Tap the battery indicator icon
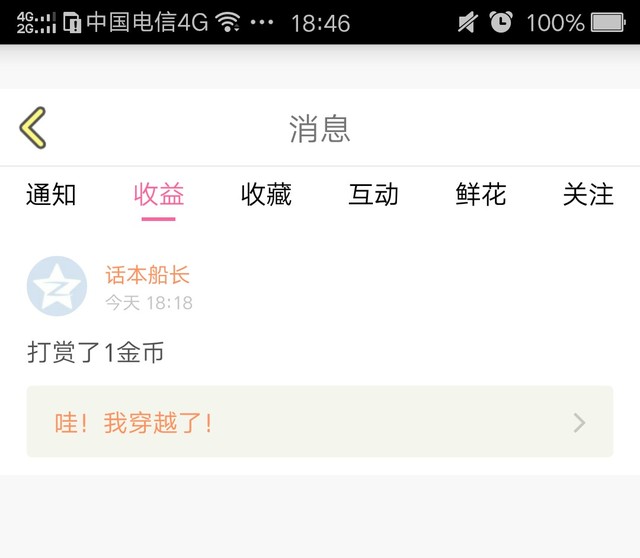Screen dimensions: 640x558 pyautogui.click(x=608, y=22)
